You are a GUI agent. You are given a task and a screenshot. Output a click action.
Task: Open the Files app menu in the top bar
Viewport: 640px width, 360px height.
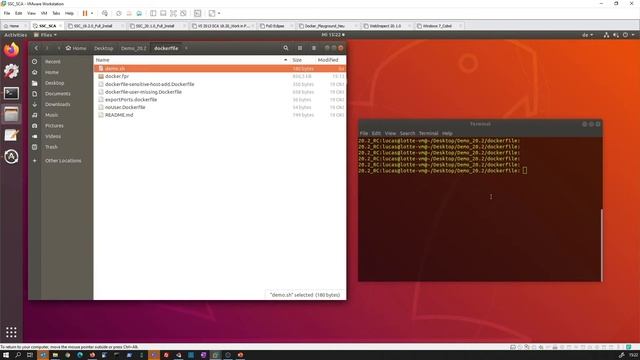(x=45, y=35)
